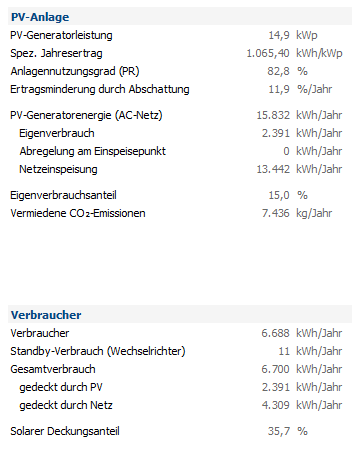Click the Eigenverbrauch sub-item under PV-Generatorenergie

57,133
